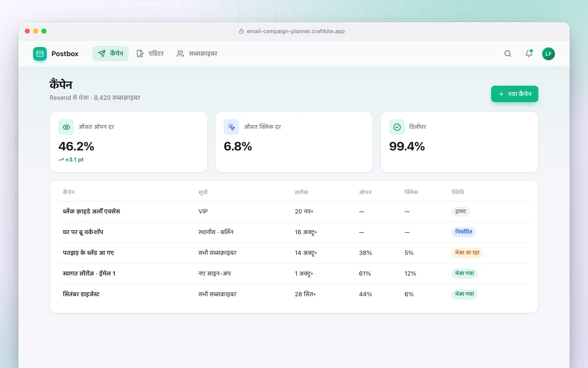Click the Postbox brand name
The width and height of the screenshot is (588, 368).
tap(65, 54)
